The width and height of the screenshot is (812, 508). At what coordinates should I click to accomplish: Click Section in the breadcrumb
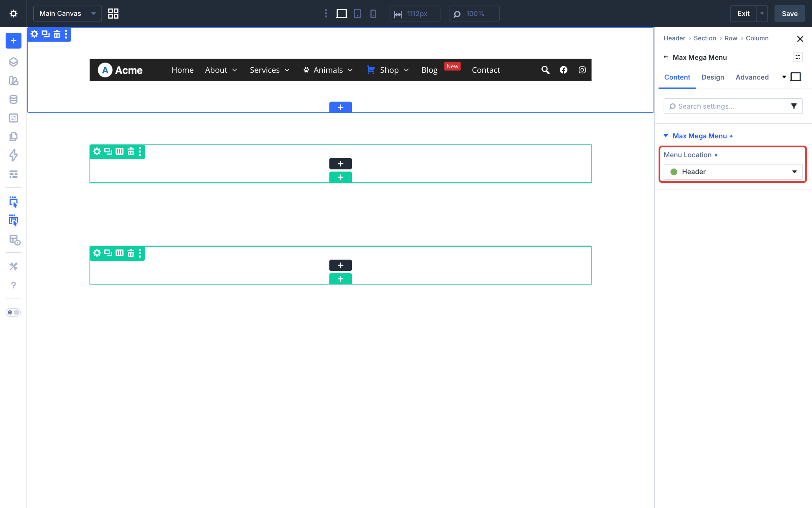(x=704, y=38)
